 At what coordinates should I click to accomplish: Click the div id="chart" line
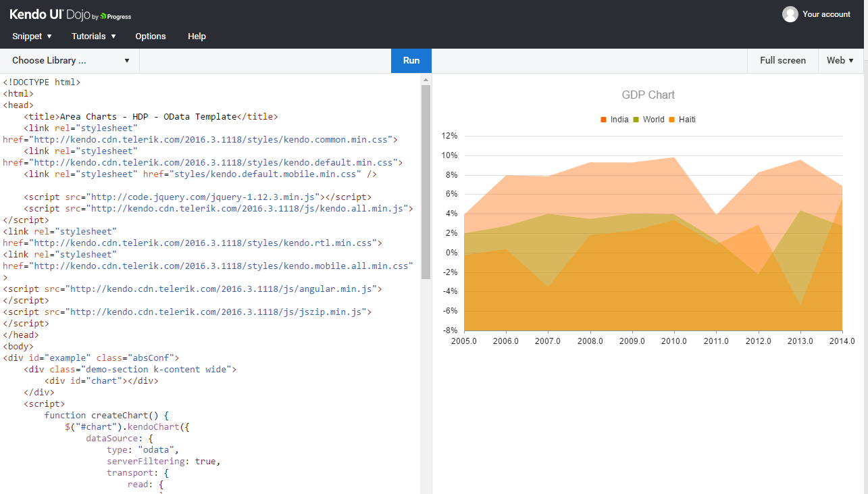[101, 380]
